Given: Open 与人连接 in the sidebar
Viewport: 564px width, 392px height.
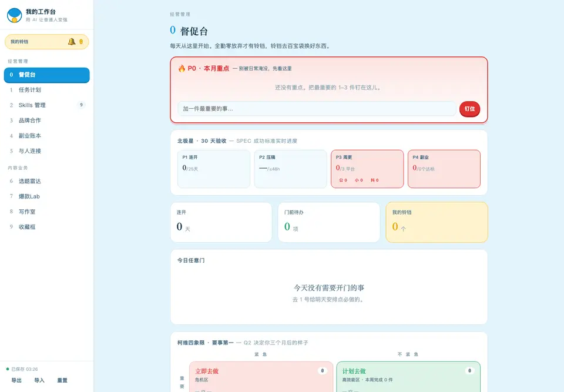Looking at the screenshot, I should click(47, 151).
